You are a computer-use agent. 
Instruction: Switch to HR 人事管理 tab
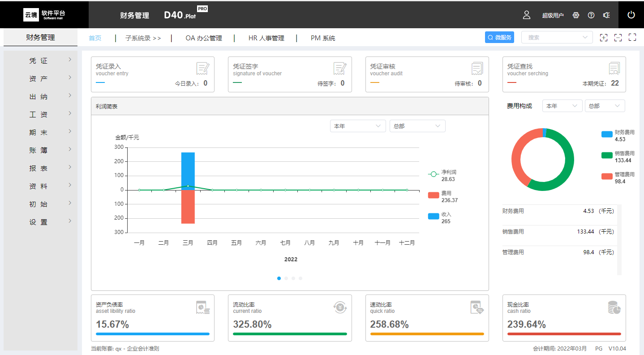(x=266, y=38)
